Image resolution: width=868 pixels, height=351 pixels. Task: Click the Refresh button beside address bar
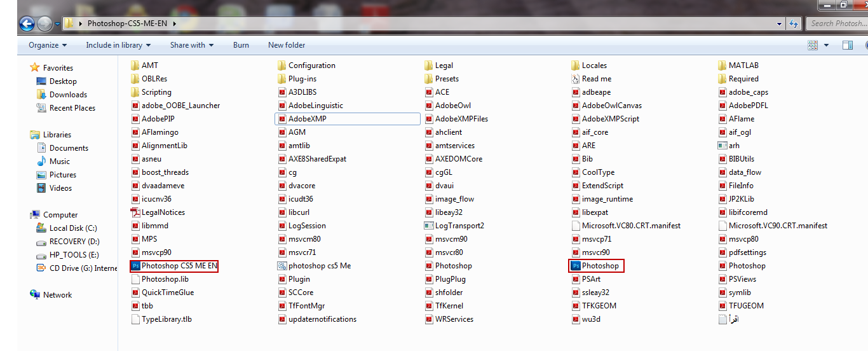pos(794,24)
